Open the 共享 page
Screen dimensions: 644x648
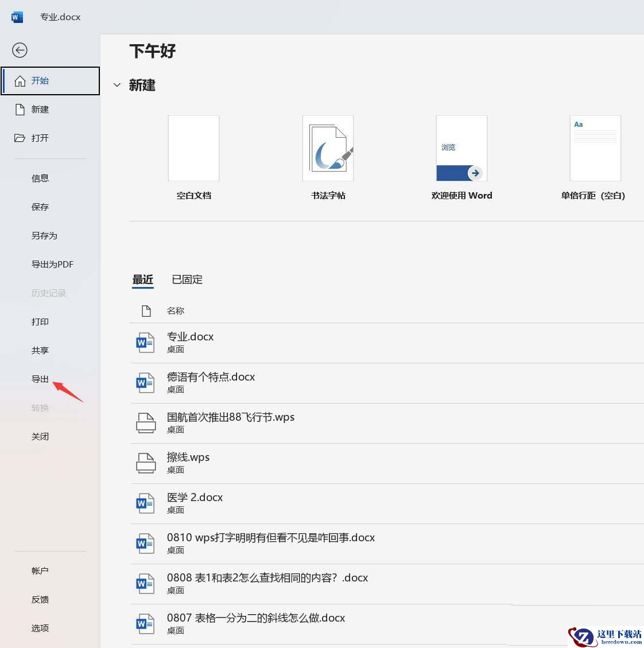click(40, 351)
